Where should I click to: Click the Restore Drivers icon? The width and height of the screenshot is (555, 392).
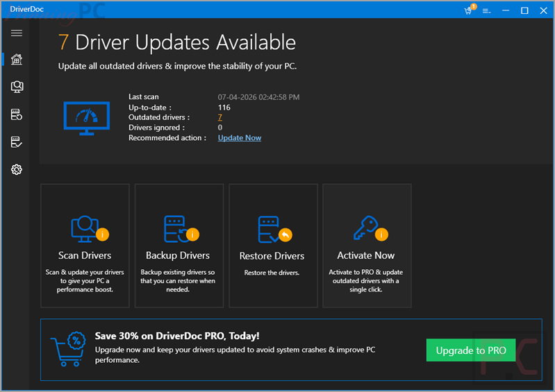pyautogui.click(x=274, y=230)
